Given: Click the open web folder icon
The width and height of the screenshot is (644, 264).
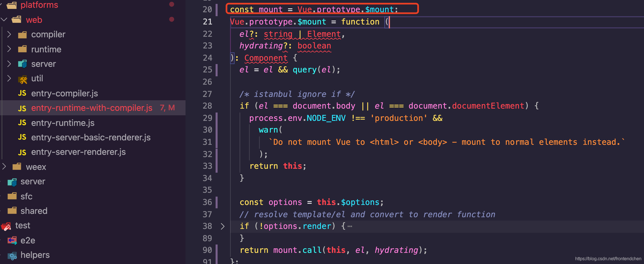Looking at the screenshot, I should pyautogui.click(x=17, y=19).
